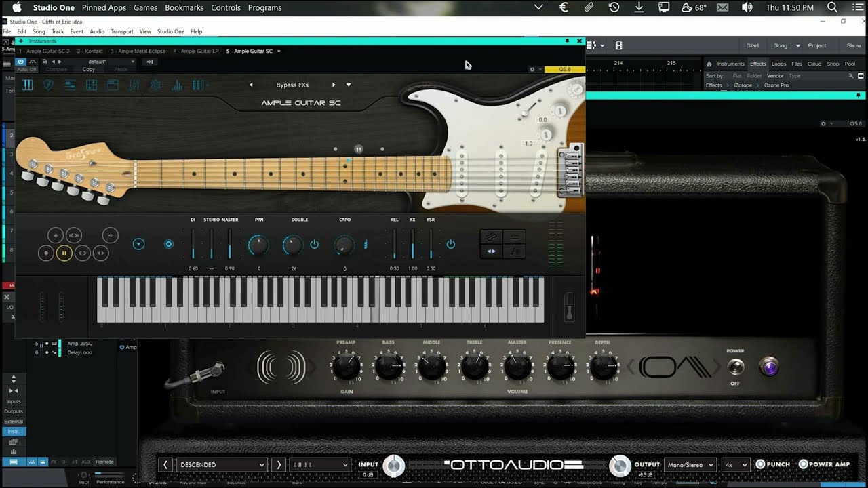Switch to 2 - Kontakt tab
The width and height of the screenshot is (868, 488).
90,52
